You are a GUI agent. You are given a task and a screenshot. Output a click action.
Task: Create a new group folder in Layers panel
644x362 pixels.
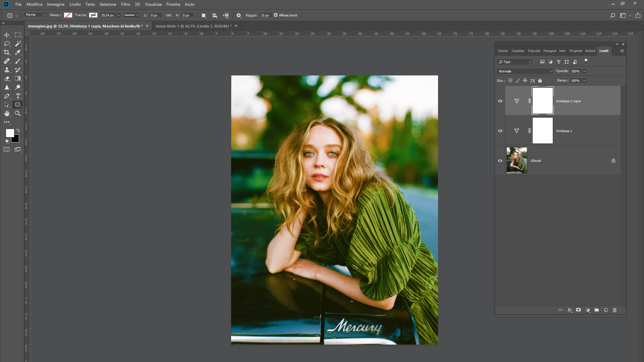point(597,310)
